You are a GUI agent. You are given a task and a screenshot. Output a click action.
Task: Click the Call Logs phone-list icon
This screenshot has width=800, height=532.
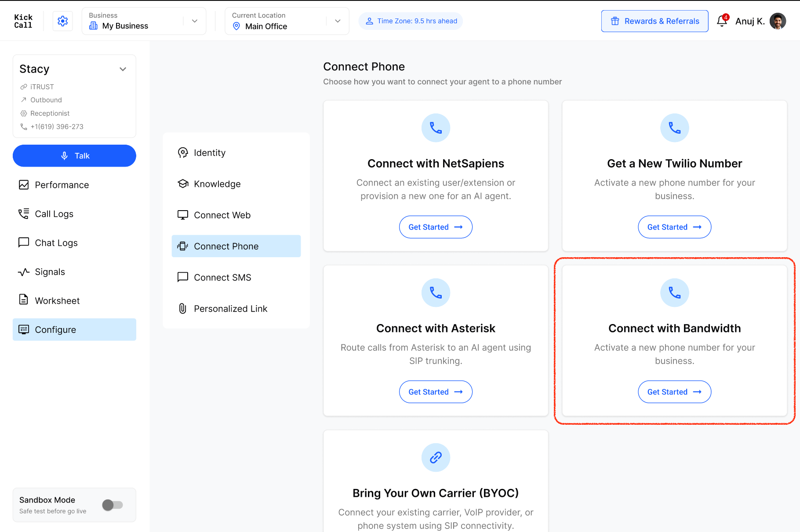pos(24,214)
